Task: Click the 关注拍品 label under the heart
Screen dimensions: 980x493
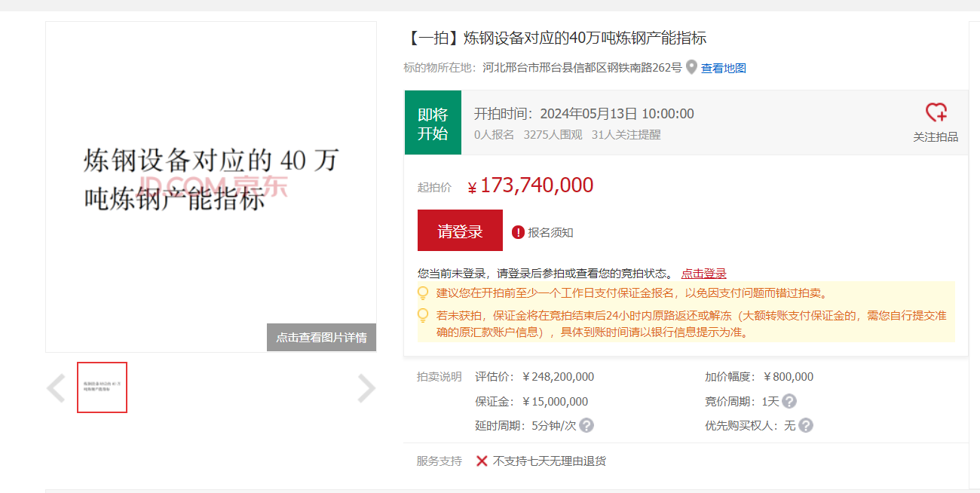Action: pyautogui.click(x=936, y=137)
